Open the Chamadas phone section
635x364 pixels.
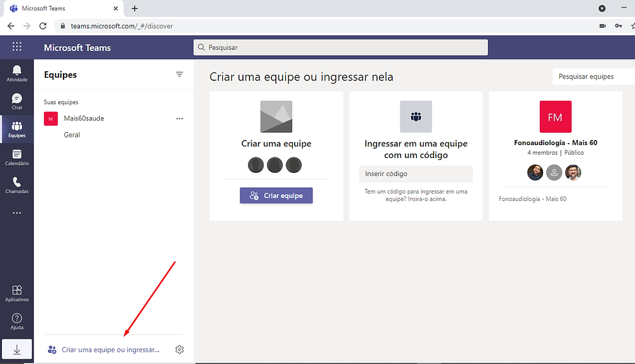coord(17,185)
